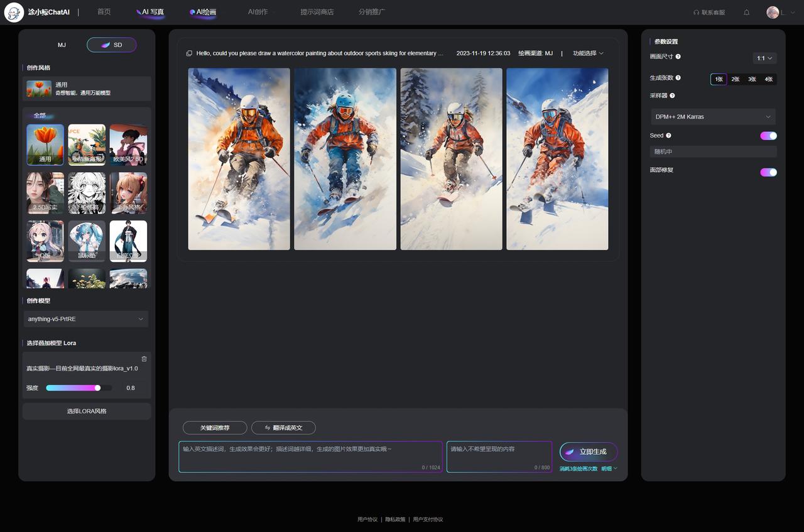
Task: Click the notification bell icon
Action: click(746, 13)
